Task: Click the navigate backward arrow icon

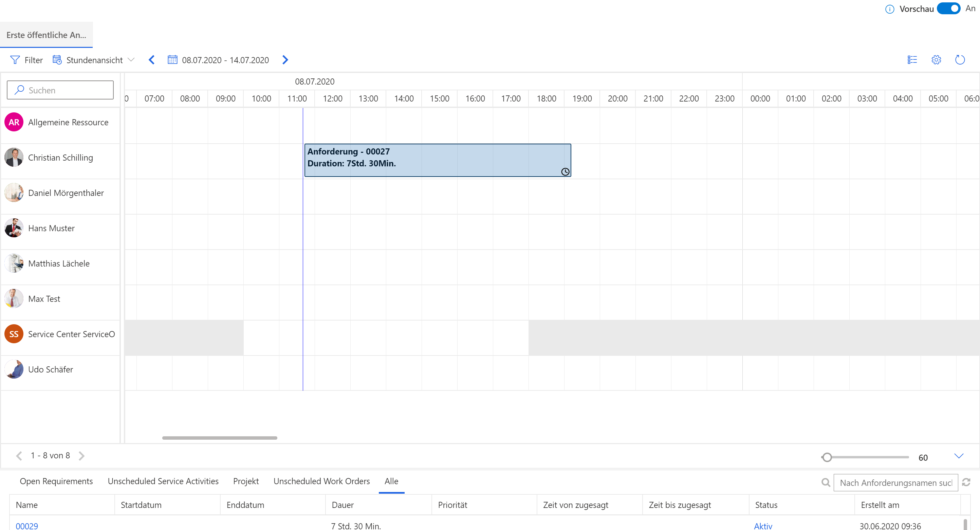Action: pos(151,60)
